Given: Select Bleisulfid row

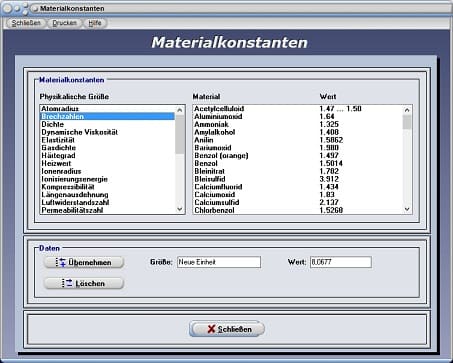Looking at the screenshot, I should 298,179.
